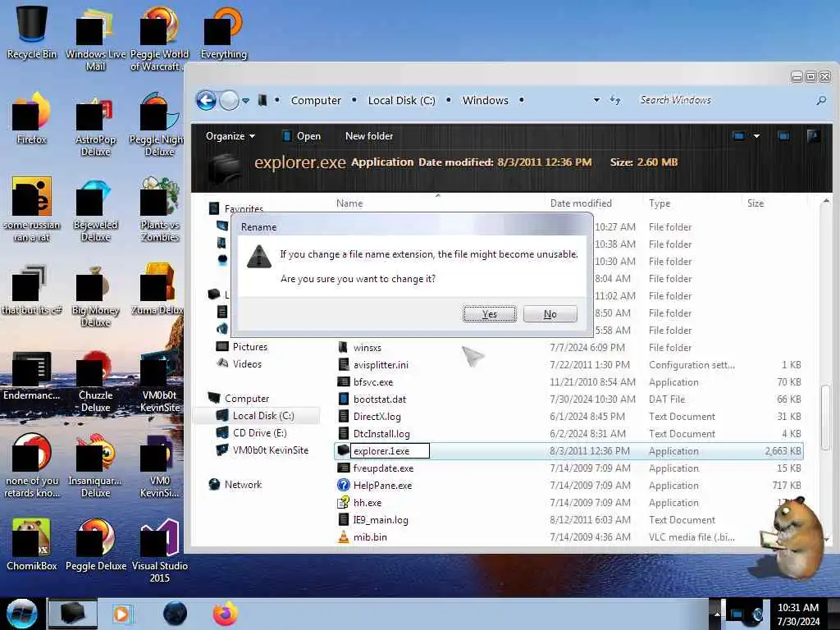Open the address bar history dropdown
The height and width of the screenshot is (630, 840).
coord(596,100)
